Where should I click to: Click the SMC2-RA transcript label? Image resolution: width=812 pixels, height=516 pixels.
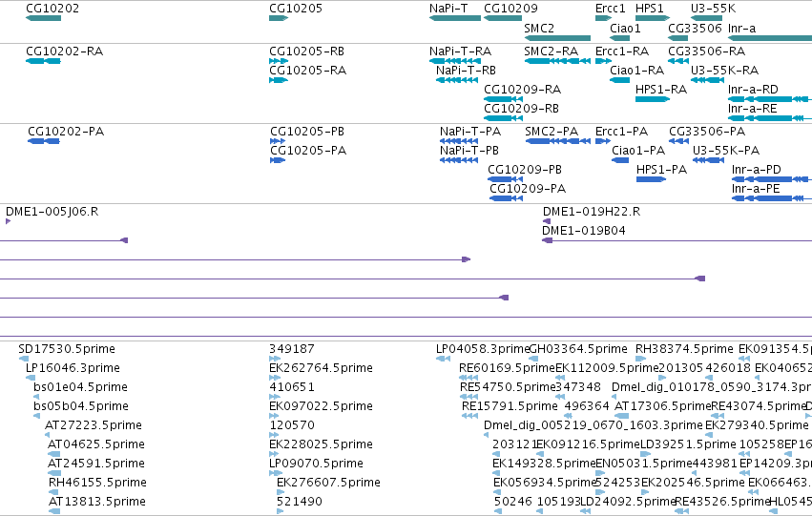coord(551,52)
